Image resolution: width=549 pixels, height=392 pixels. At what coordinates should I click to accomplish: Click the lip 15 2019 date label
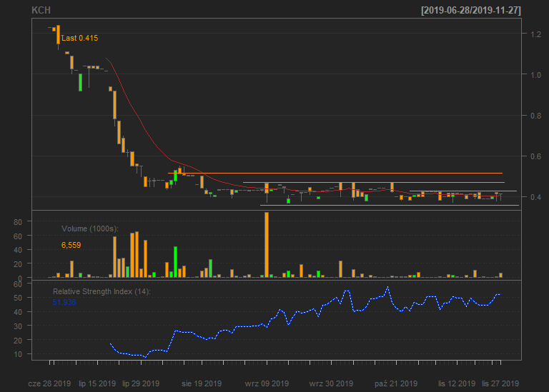pyautogui.click(x=97, y=383)
